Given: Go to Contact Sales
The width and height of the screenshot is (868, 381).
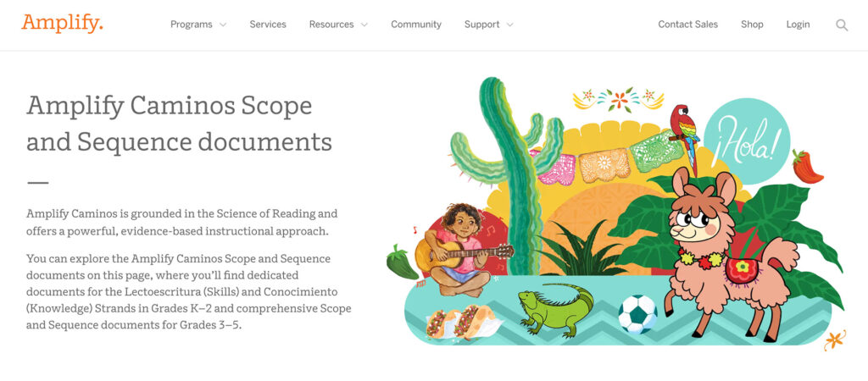Looking at the screenshot, I should (688, 25).
